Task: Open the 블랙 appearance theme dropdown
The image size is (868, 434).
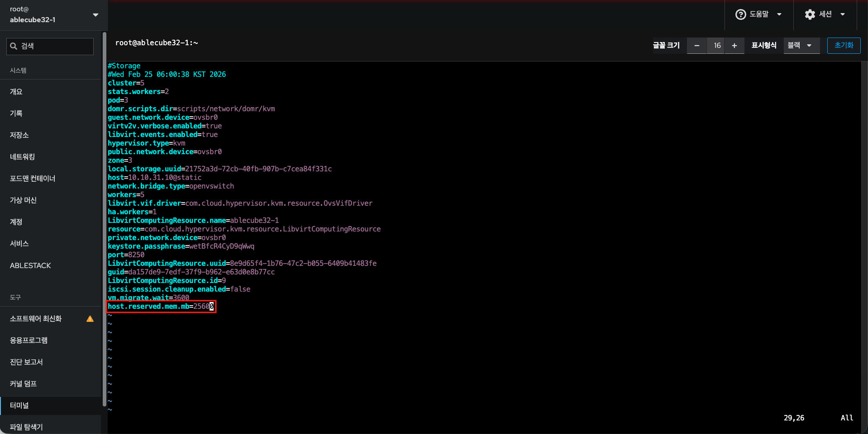Action: [801, 46]
